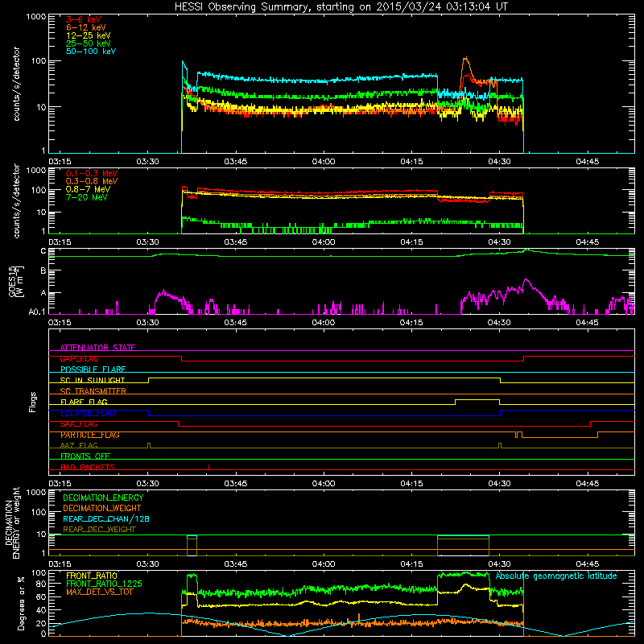Select the REAR_DEC_CHAN/128 legend label

click(106, 518)
